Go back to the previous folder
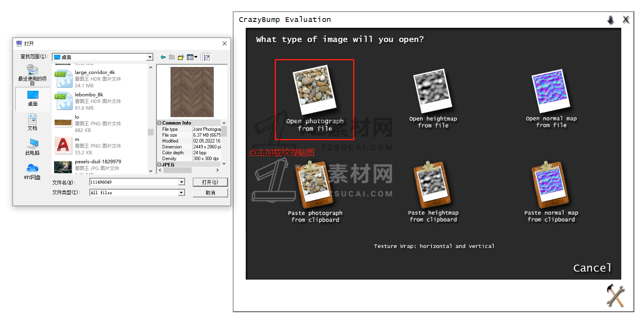The image size is (644, 316). pos(163,57)
